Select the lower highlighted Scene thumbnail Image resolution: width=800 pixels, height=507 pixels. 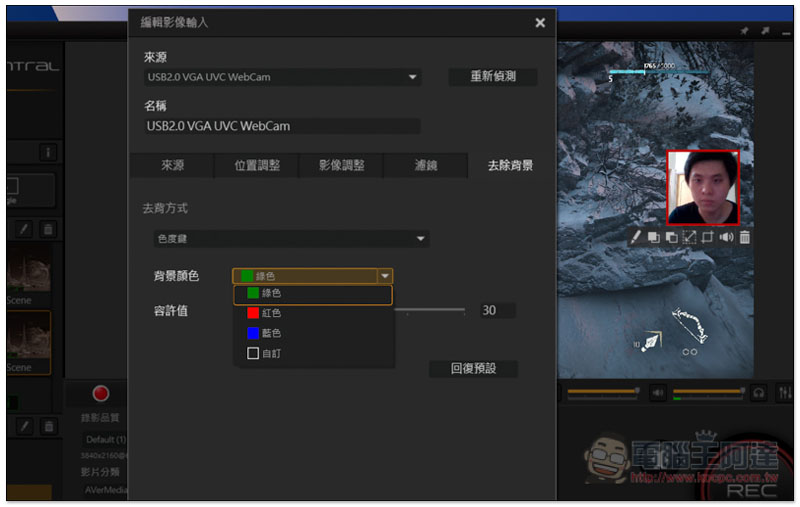29,343
